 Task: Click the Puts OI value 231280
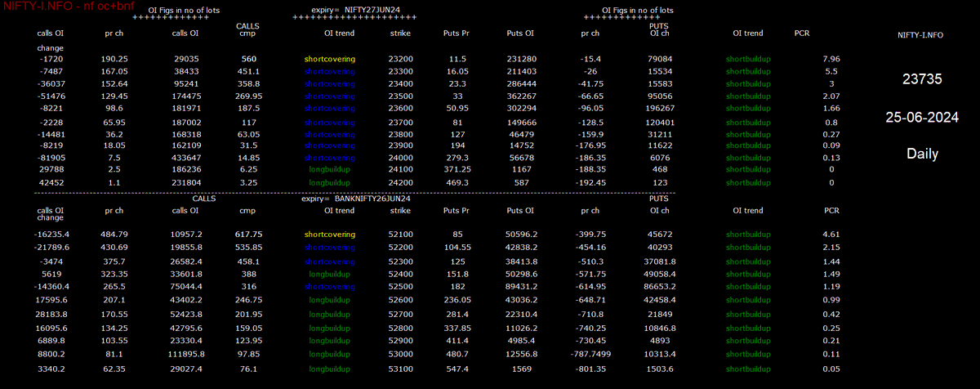520,60
